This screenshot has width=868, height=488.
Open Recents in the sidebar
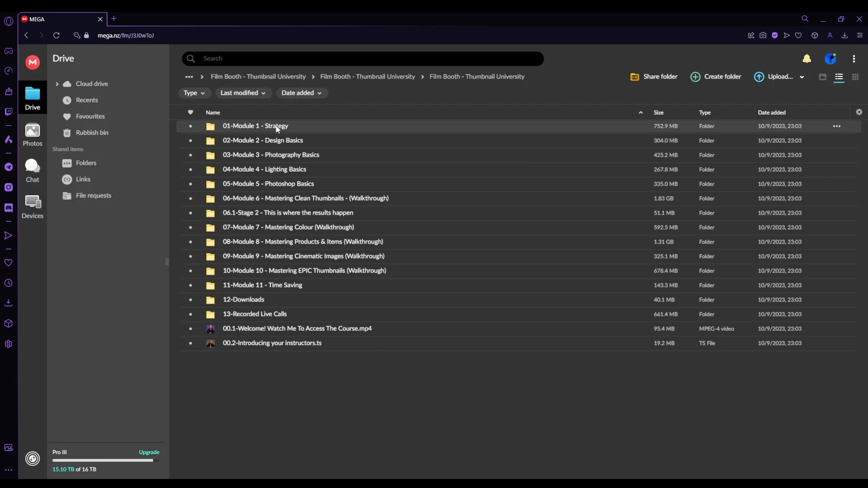coord(87,100)
